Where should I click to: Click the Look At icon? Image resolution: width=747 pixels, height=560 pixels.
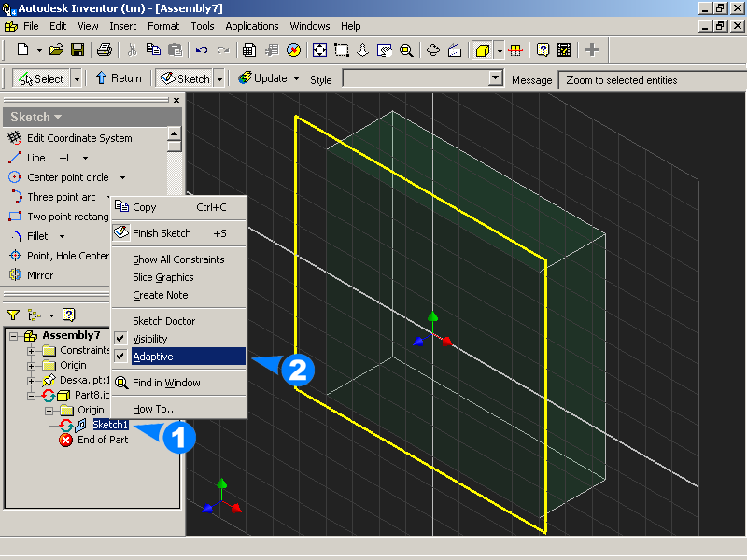[455, 49]
